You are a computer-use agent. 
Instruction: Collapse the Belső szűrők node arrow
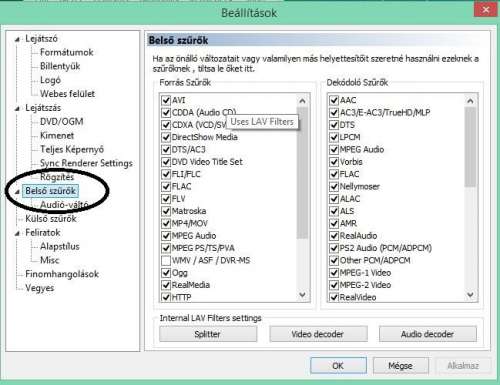click(x=17, y=192)
